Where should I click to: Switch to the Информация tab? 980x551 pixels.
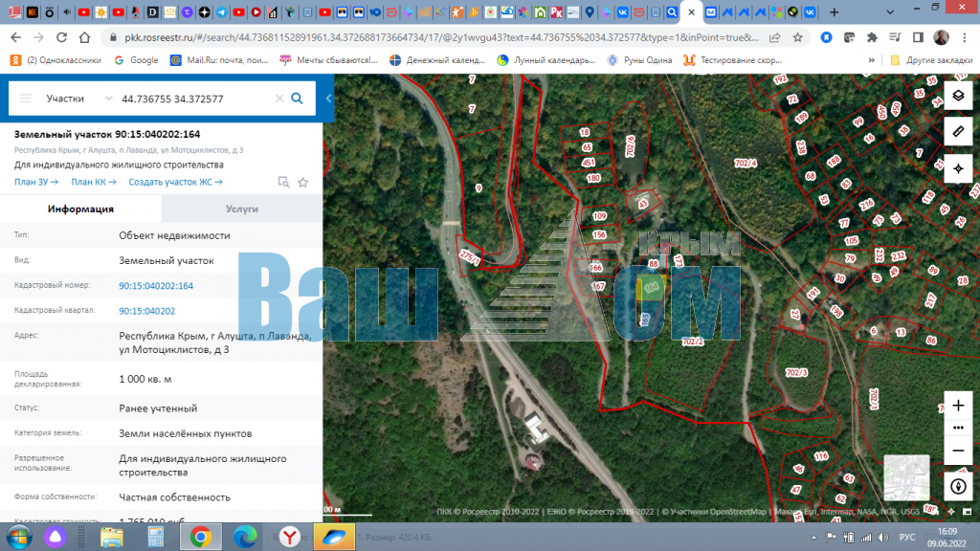click(x=80, y=209)
